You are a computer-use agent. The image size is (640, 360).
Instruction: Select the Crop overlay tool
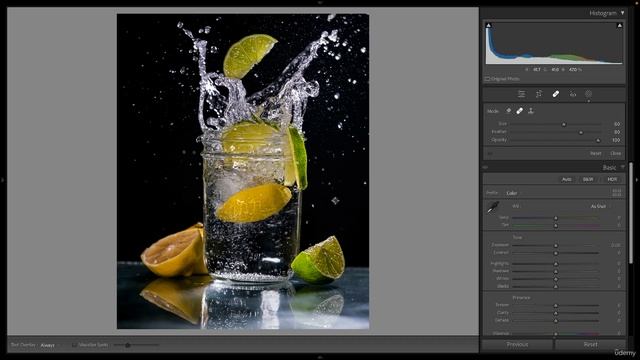coord(539,94)
